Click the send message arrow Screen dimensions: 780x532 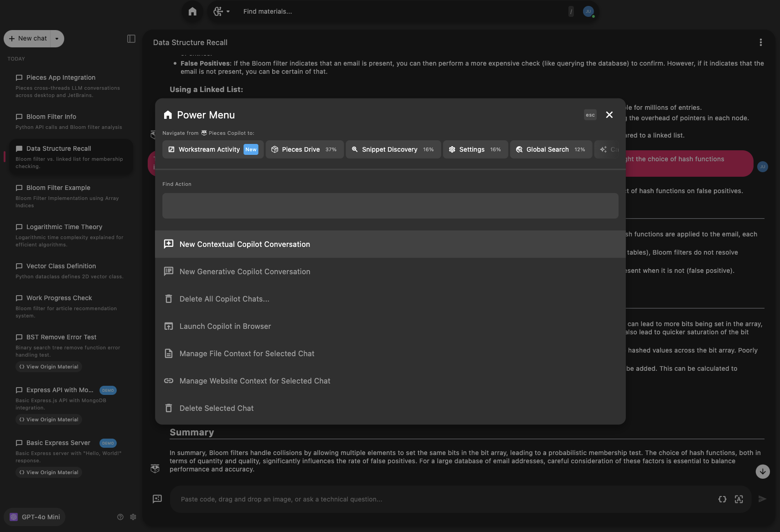coord(762,499)
